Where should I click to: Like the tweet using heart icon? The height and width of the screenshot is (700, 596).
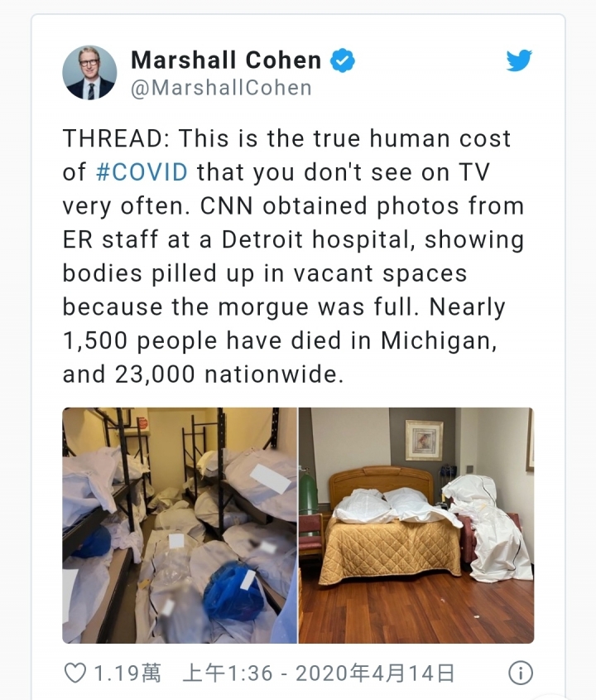click(x=75, y=673)
